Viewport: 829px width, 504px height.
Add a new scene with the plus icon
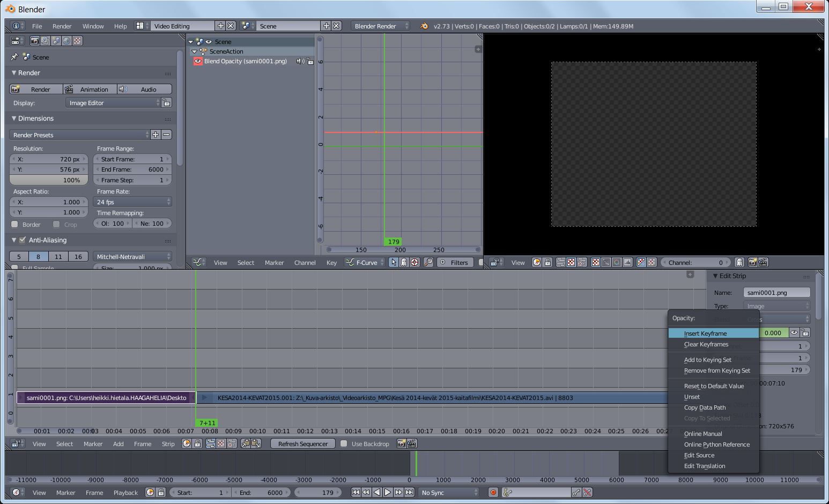pyautogui.click(x=326, y=26)
